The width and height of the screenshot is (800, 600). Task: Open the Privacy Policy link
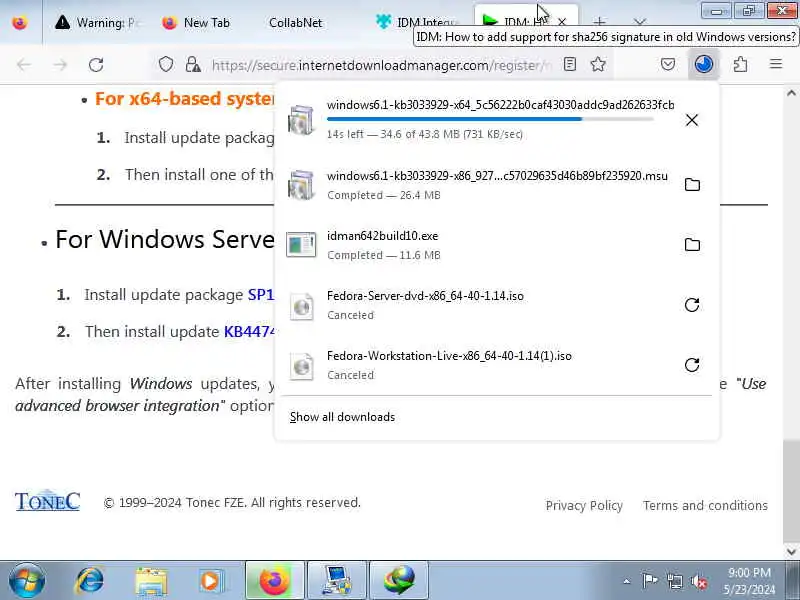[x=584, y=506]
